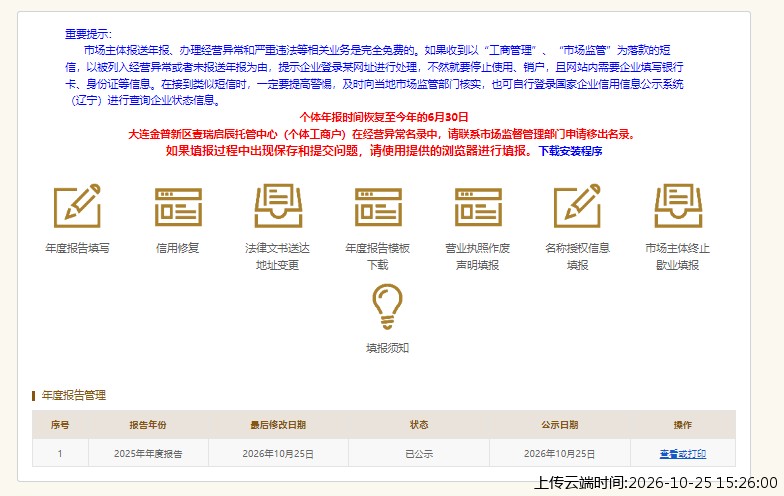The height and width of the screenshot is (496, 784).
Task: Open 营业执照作废声明填报 icon
Action: coord(478,207)
